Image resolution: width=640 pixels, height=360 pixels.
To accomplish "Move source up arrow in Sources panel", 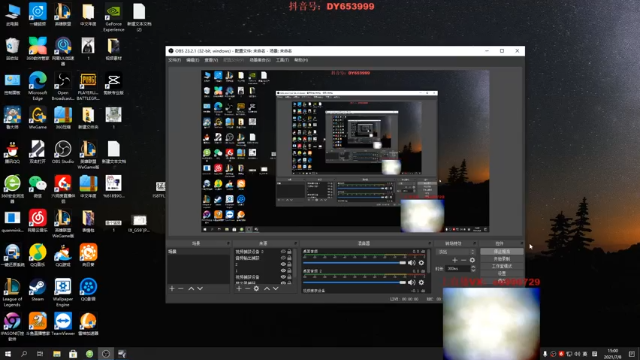I will click(x=267, y=289).
